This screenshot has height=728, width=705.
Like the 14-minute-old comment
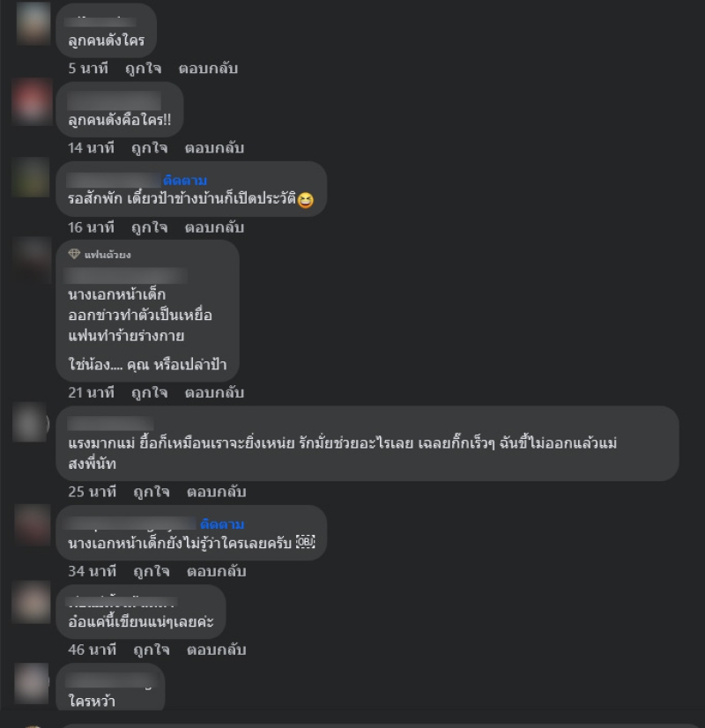[x=150, y=148]
